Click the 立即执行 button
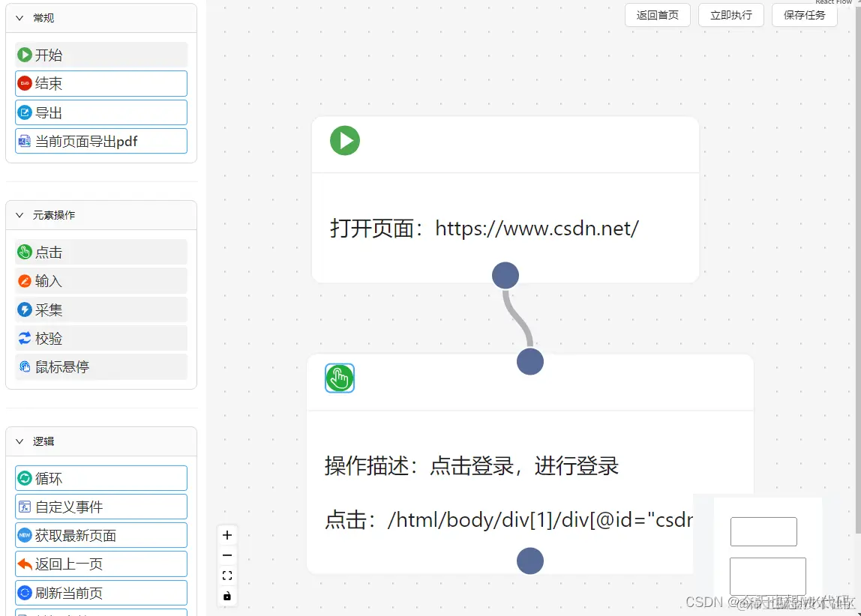 [x=730, y=15]
